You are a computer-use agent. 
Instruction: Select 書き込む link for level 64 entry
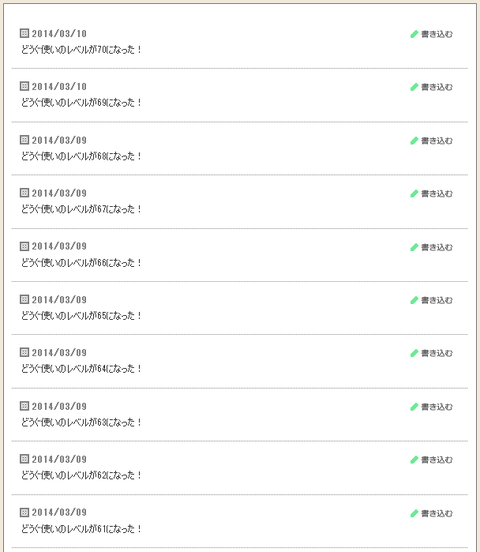coord(437,353)
